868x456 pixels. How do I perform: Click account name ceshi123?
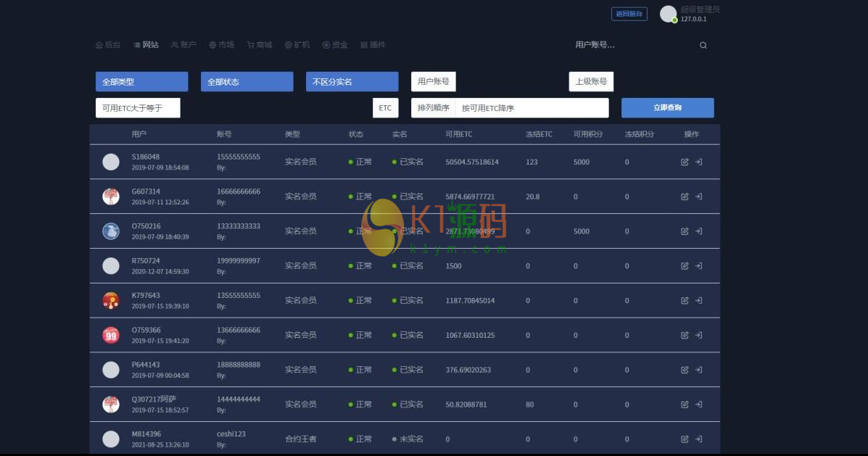pyautogui.click(x=231, y=434)
